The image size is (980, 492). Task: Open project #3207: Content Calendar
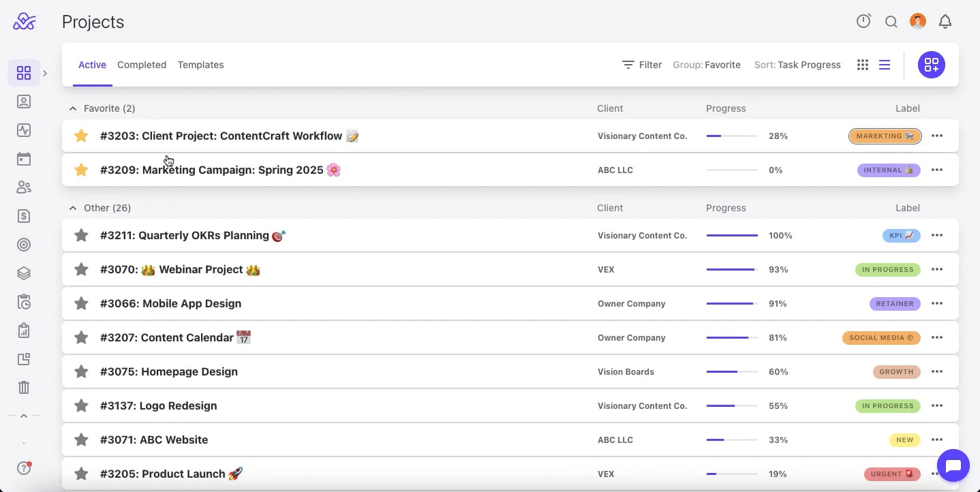click(176, 337)
